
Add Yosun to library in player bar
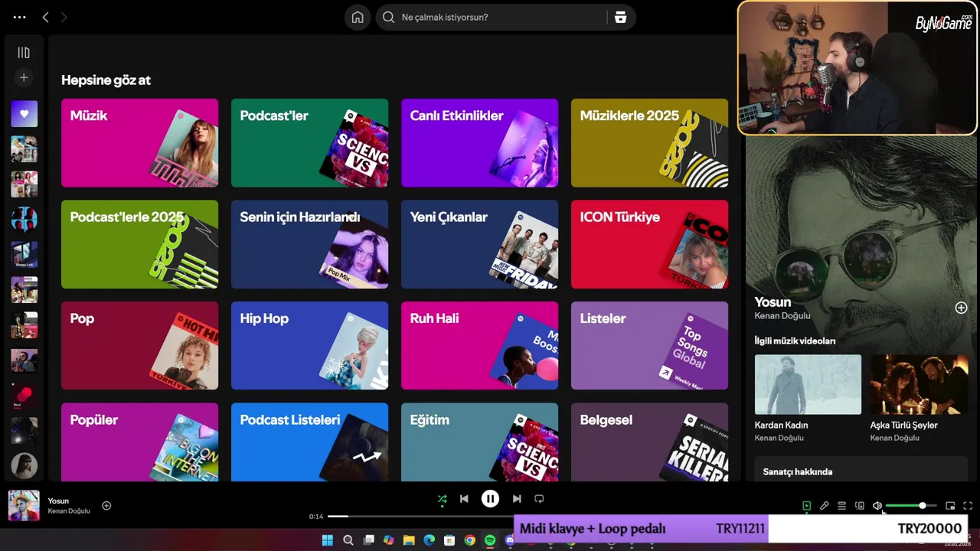[106, 505]
